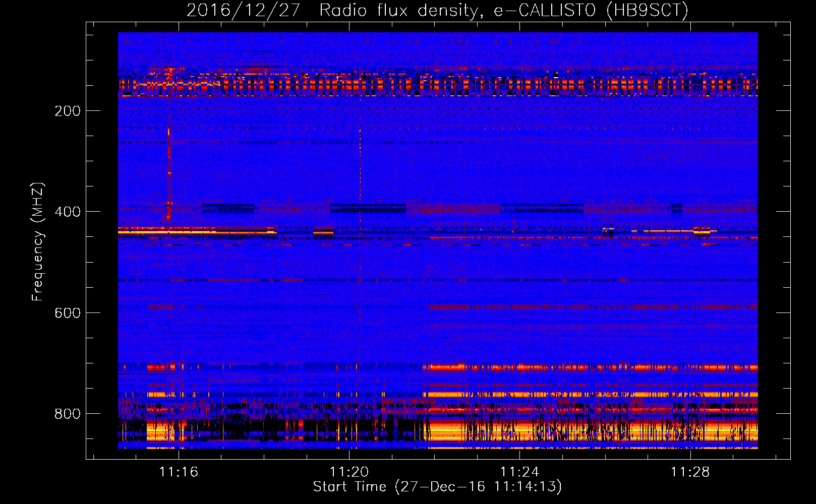This screenshot has height=504, width=816.
Task: Click the 800 frequency tick label
Action: [x=68, y=414]
